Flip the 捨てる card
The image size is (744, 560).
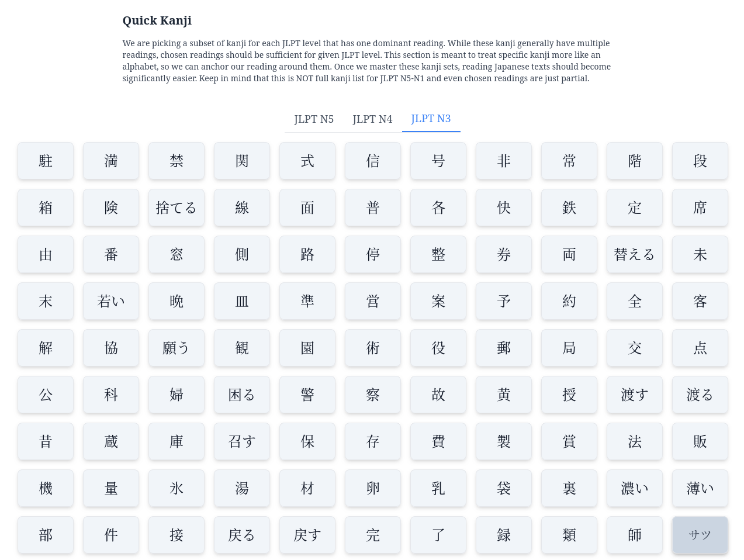(177, 208)
